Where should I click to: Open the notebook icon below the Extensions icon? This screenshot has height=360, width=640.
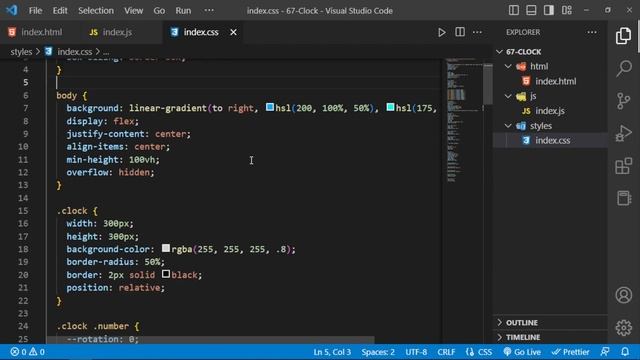pos(623,198)
